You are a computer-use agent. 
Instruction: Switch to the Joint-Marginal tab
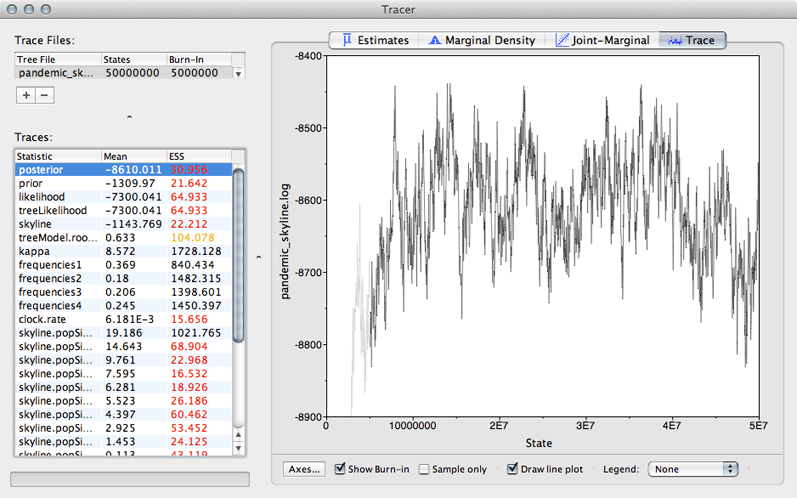602,40
